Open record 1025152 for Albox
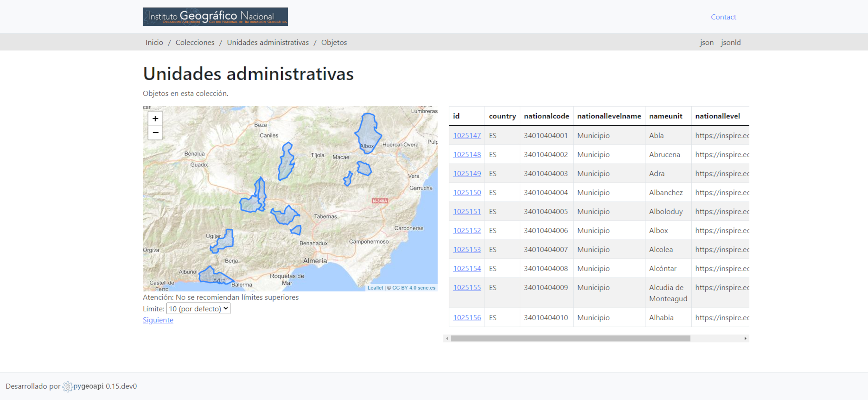 [466, 230]
